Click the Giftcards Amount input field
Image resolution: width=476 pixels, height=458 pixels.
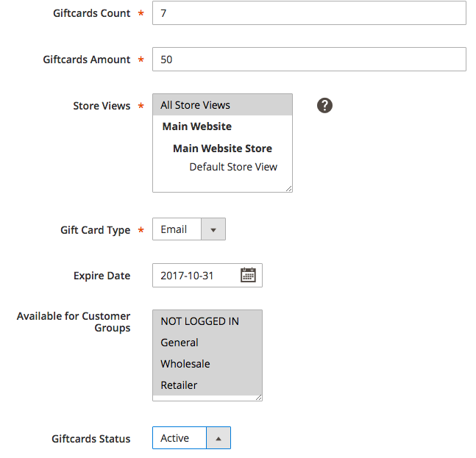(x=309, y=59)
